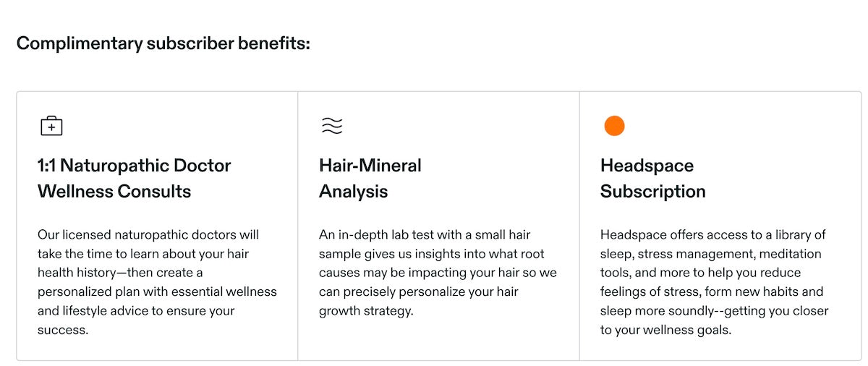The image size is (868, 366).
Task: Click the "to your wellness goals." line
Action: pos(665,330)
